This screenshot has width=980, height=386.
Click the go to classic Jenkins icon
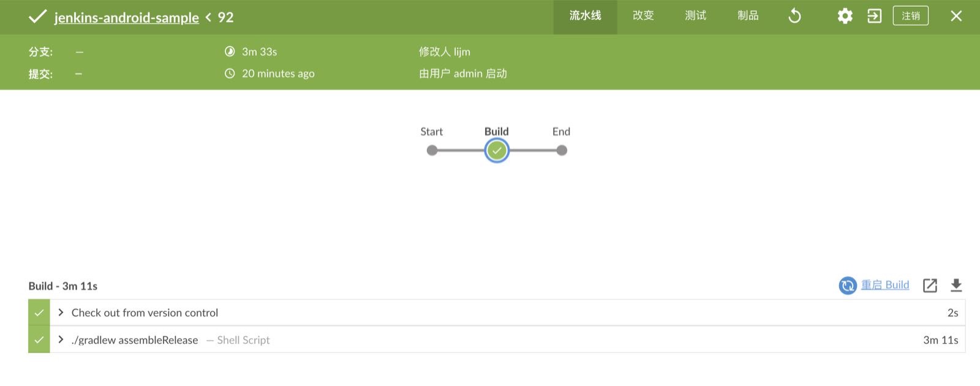(874, 16)
